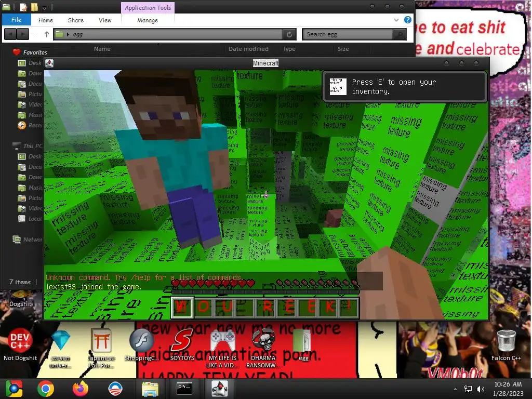The width and height of the screenshot is (532, 399).
Task: Open the Share ribbon tab
Action: tap(76, 20)
